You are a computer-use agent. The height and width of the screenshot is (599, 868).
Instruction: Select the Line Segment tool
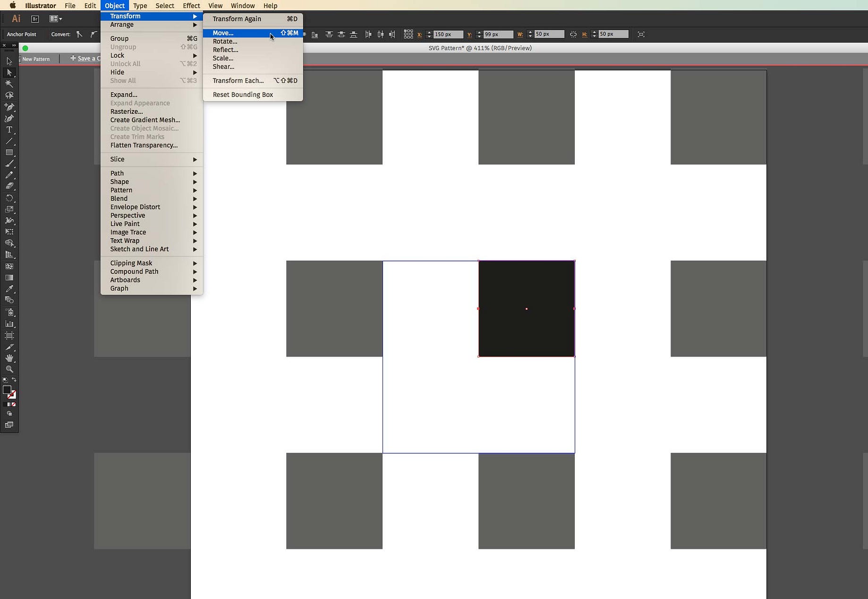click(9, 141)
